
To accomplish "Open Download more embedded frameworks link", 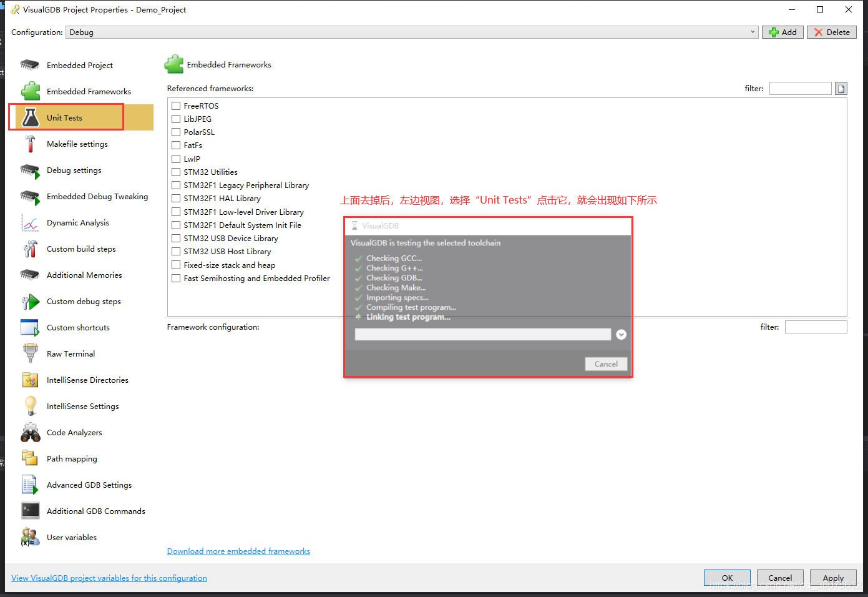I will point(238,551).
